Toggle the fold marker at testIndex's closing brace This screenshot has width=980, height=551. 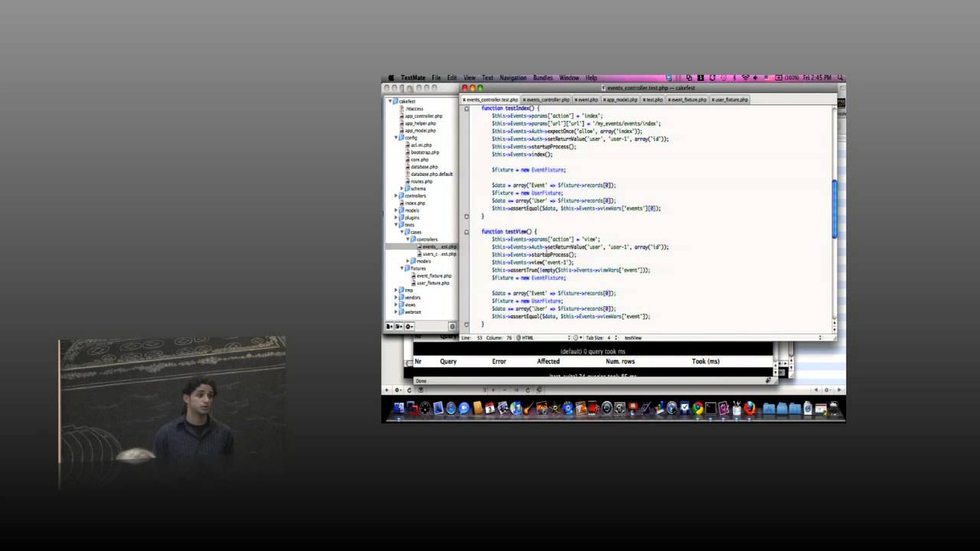click(466, 216)
